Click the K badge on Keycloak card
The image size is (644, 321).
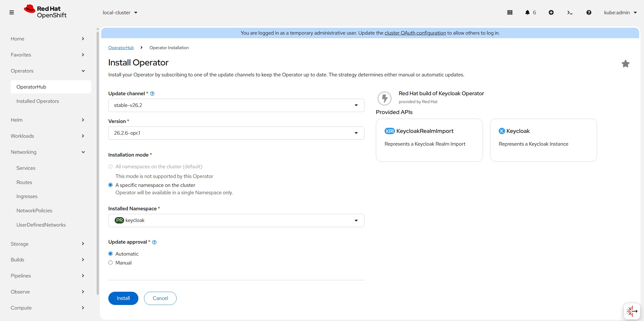pyautogui.click(x=502, y=131)
